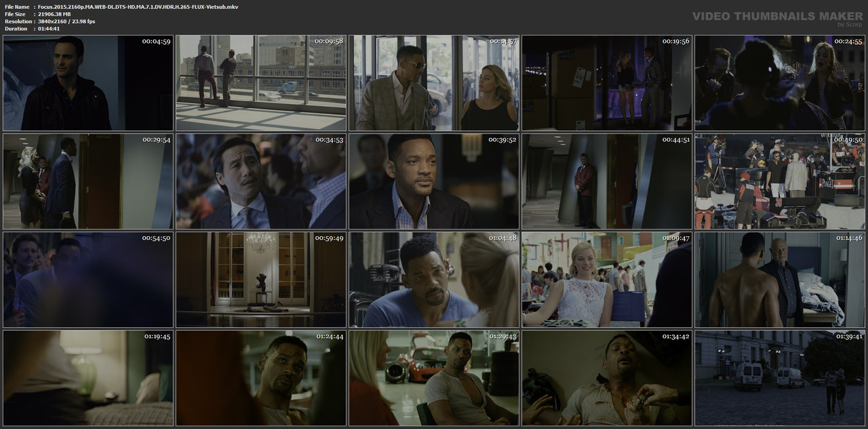Open the frame at 01:34:42

pyautogui.click(x=607, y=378)
